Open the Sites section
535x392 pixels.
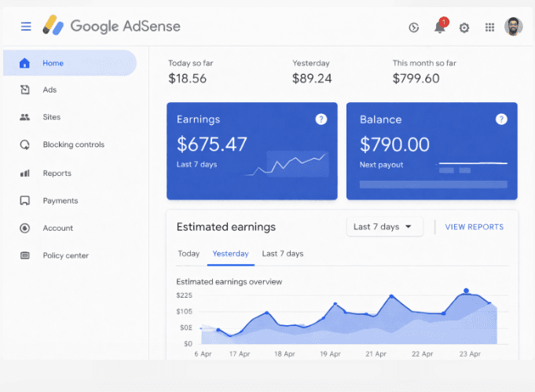coord(52,117)
